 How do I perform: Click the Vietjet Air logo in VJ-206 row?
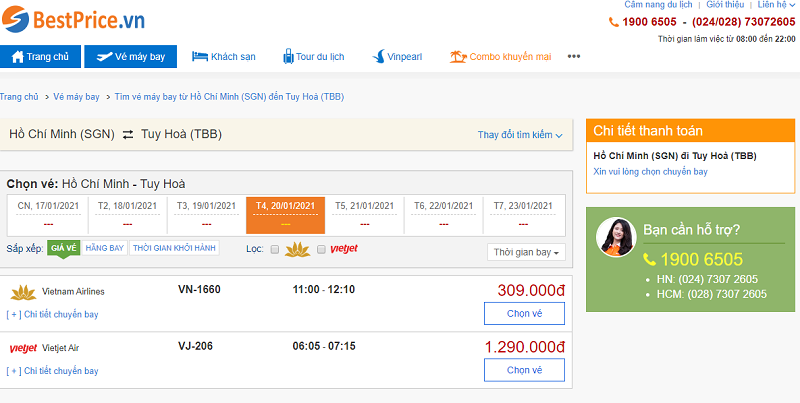[x=23, y=348]
